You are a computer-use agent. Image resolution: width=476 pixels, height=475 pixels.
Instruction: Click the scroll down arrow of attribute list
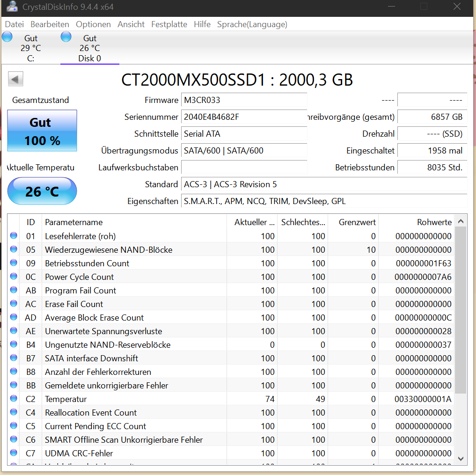(461, 459)
